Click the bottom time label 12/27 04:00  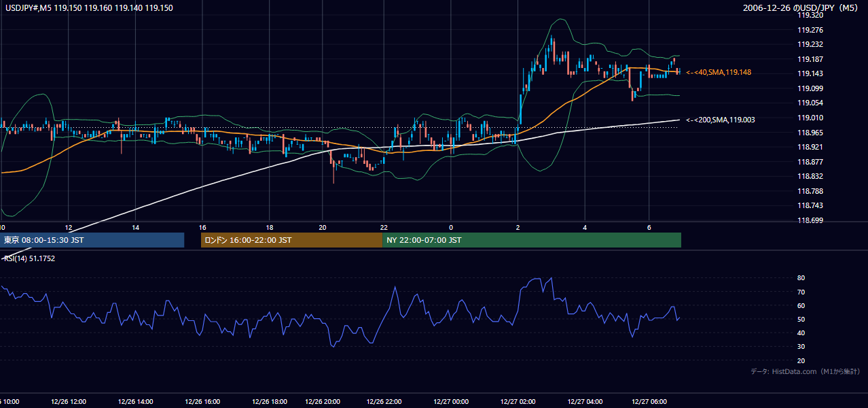(x=585, y=402)
